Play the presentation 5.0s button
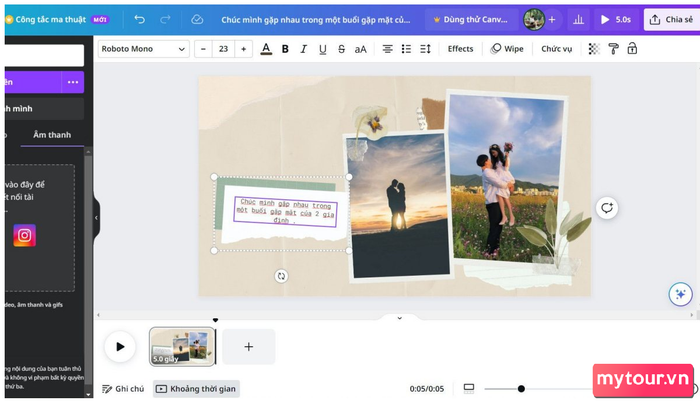 pyautogui.click(x=616, y=19)
